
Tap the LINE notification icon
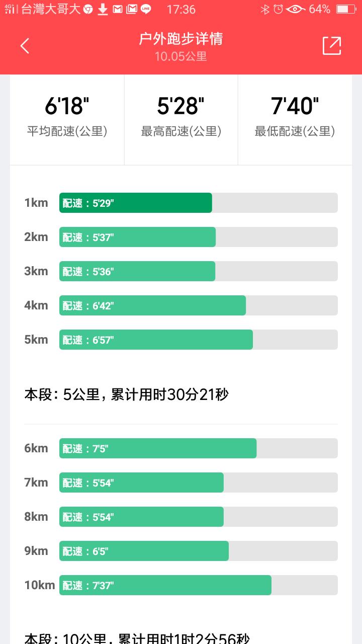click(x=146, y=9)
